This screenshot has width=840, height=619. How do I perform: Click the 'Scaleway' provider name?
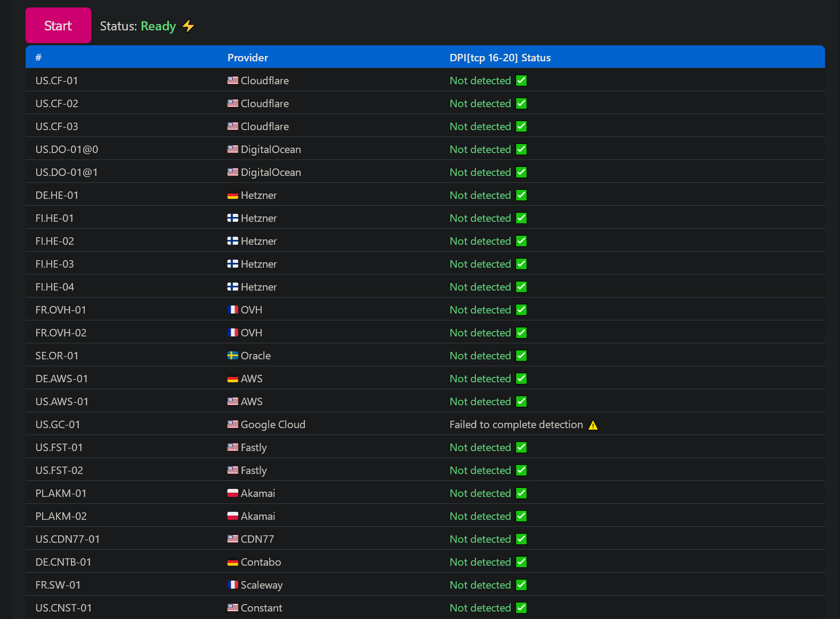point(262,585)
